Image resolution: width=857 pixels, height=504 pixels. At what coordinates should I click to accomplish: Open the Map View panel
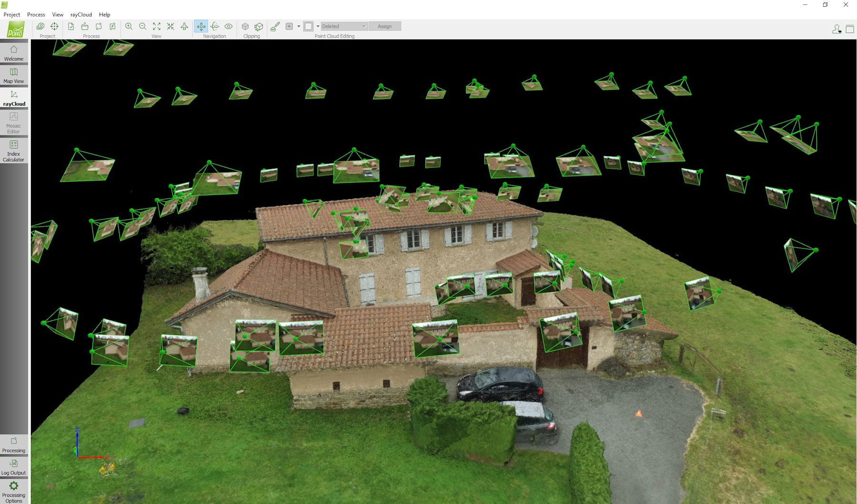(14, 75)
